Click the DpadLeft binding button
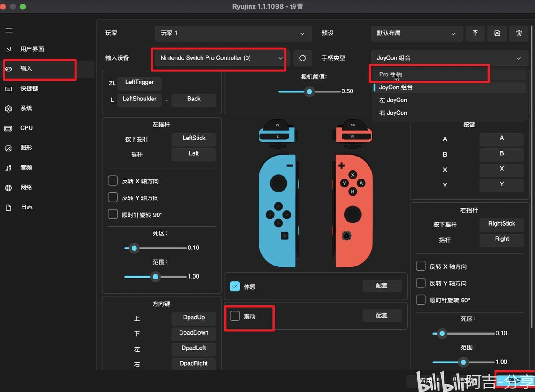This screenshot has width=535, height=392. point(194,348)
